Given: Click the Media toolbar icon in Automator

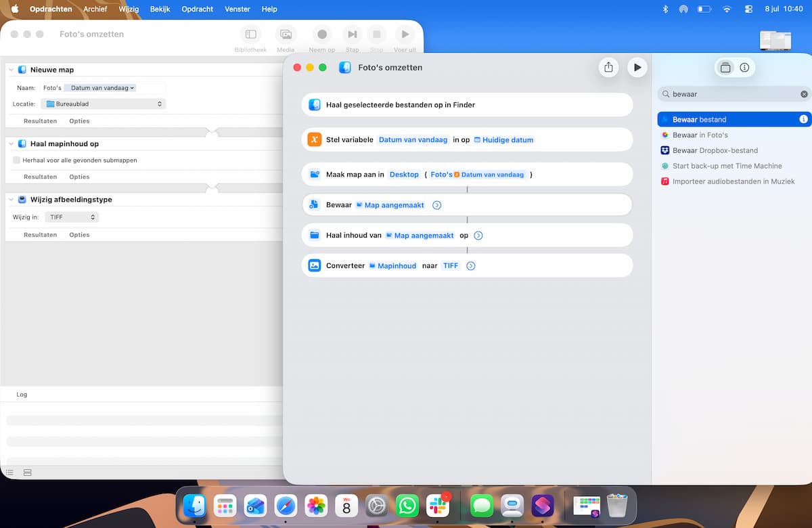Looking at the screenshot, I should 286,34.
